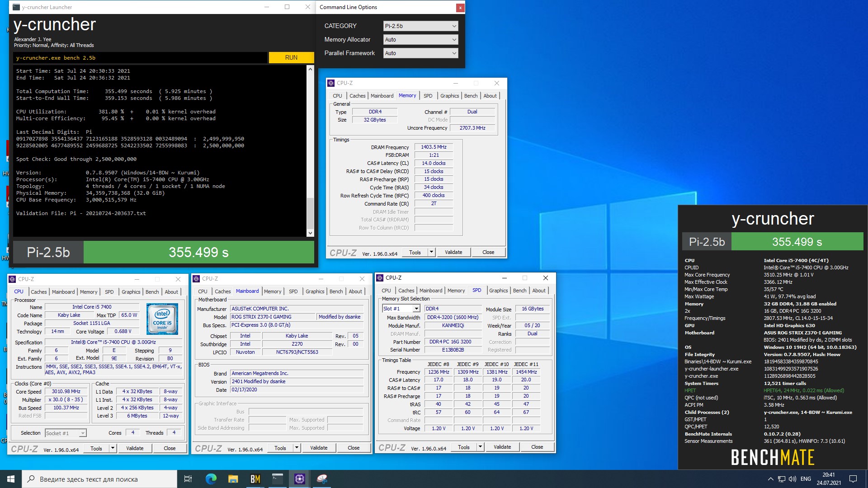Image resolution: width=868 pixels, height=488 pixels.
Task: Open About tab in Memory window
Action: [x=490, y=96]
